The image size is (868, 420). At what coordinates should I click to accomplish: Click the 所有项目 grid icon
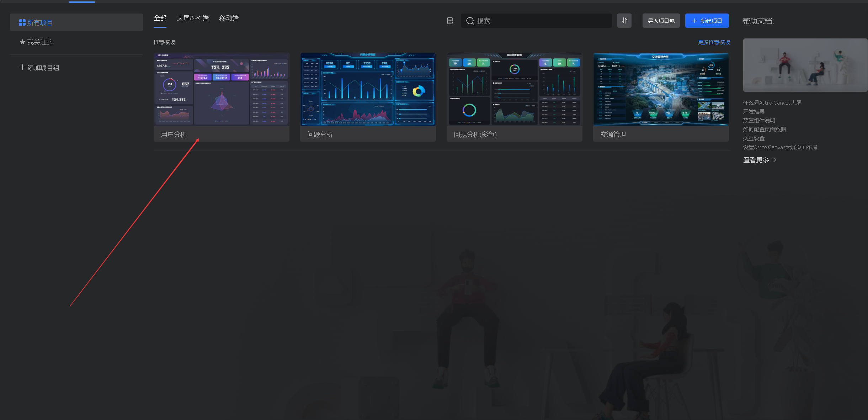tap(22, 22)
